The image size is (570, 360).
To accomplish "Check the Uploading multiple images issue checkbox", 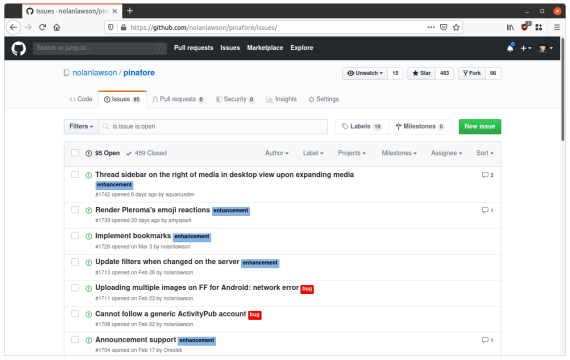I will (x=75, y=288).
